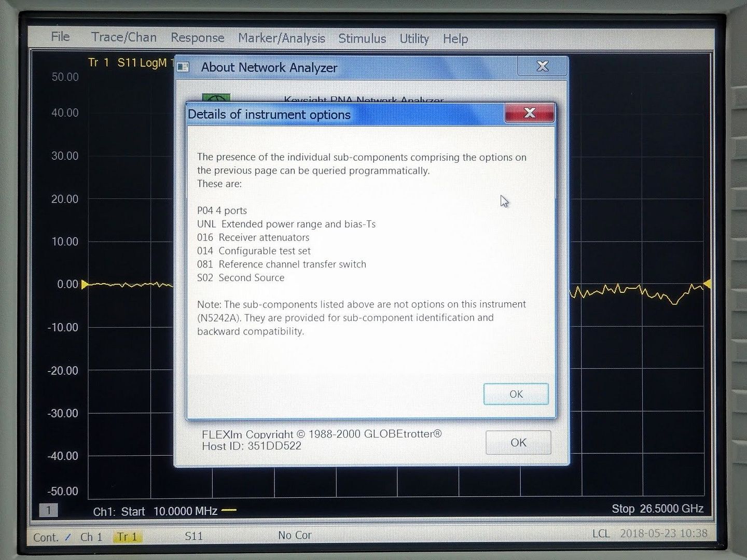Click the blue sweep indicator beside Cont.
747x560 pixels.
click(x=68, y=537)
